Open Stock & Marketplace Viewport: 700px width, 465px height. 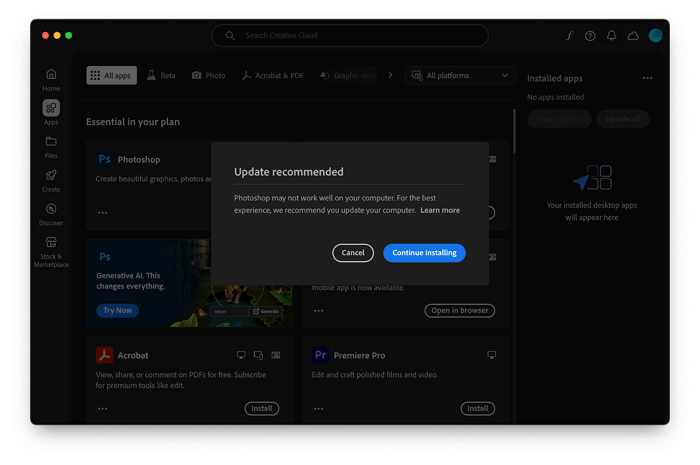tap(51, 252)
